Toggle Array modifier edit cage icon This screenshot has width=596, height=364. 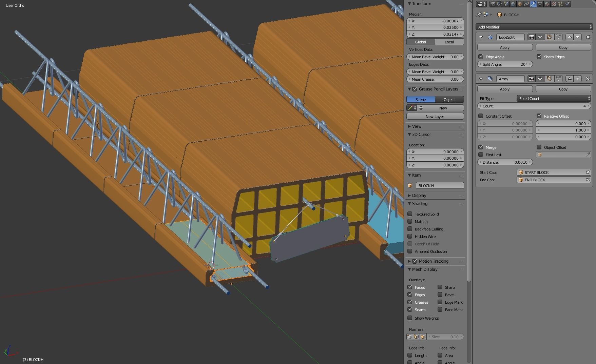(x=558, y=79)
